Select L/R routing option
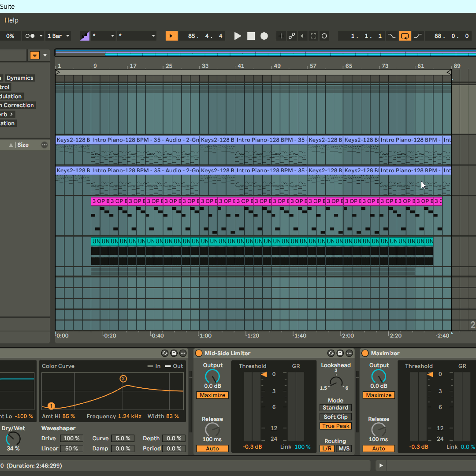This screenshot has height=476, width=476. 327,448
